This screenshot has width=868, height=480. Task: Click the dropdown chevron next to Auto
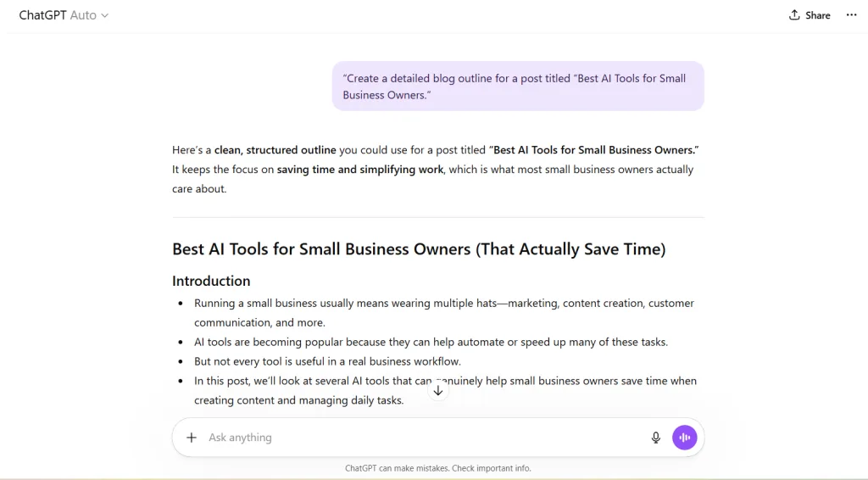point(104,15)
